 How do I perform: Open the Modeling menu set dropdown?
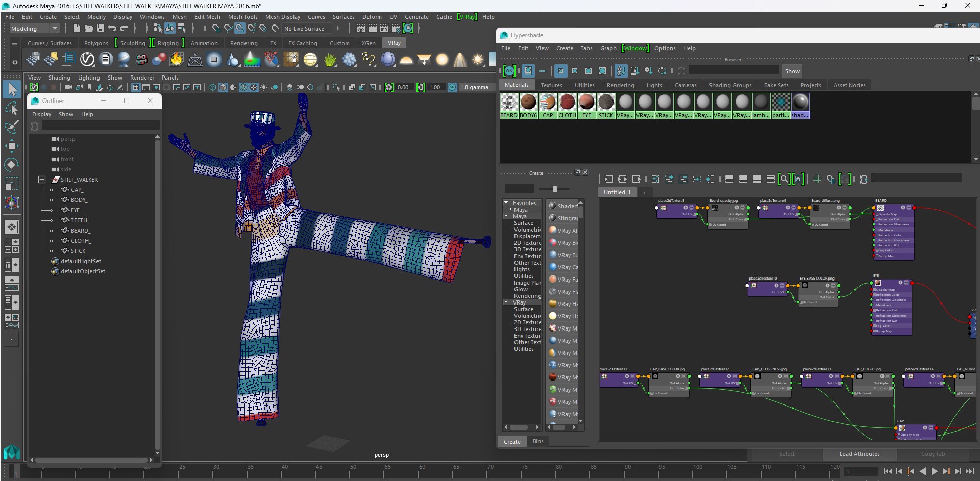pos(35,29)
